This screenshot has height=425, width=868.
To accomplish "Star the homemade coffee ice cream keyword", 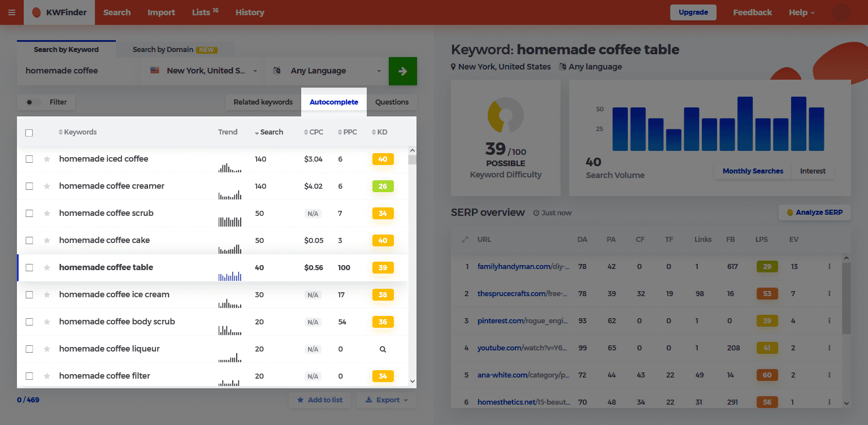I will pos(47,295).
